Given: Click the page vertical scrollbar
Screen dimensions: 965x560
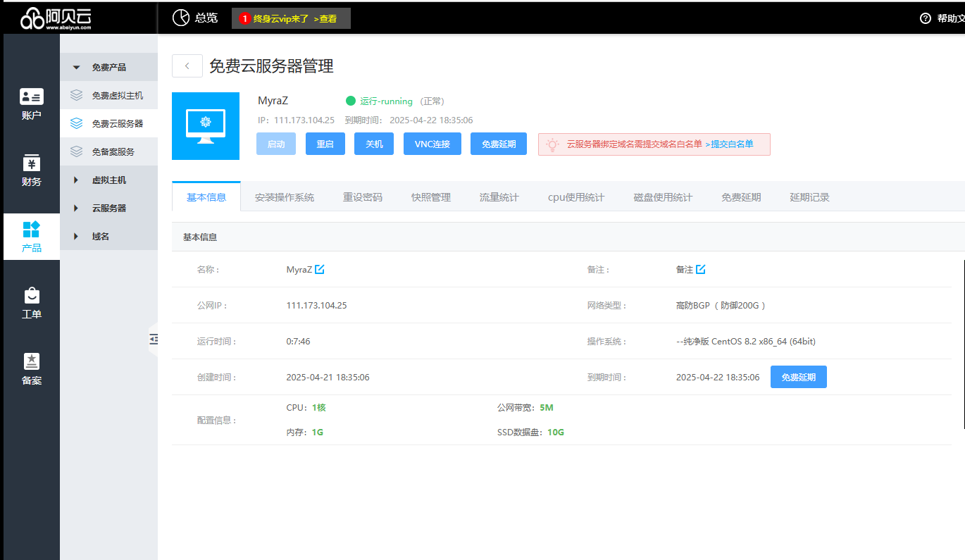Looking at the screenshot, I should point(964,343).
